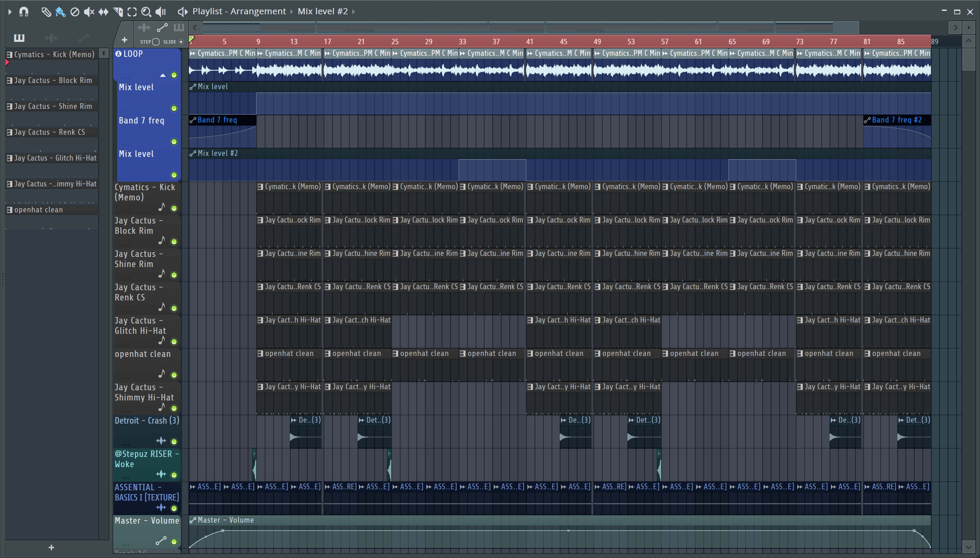
Task: Click the up arrow of vertical scrollbar
Action: pos(968,40)
